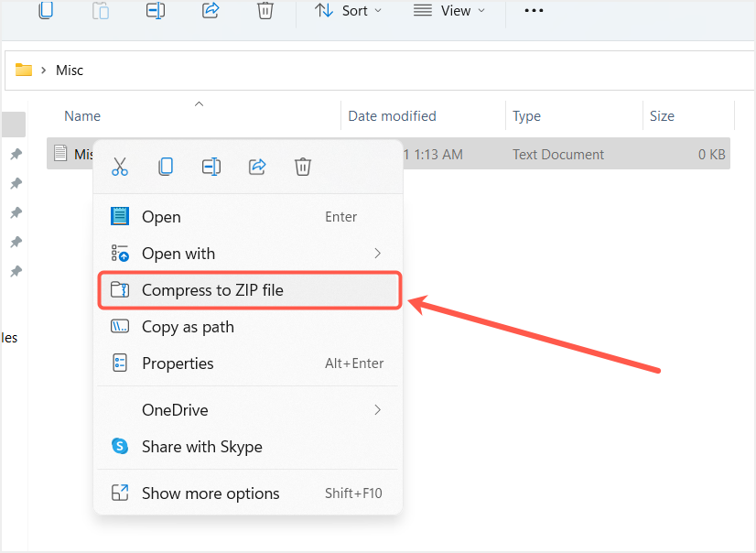Click the Rename icon in context menu

[x=211, y=167]
